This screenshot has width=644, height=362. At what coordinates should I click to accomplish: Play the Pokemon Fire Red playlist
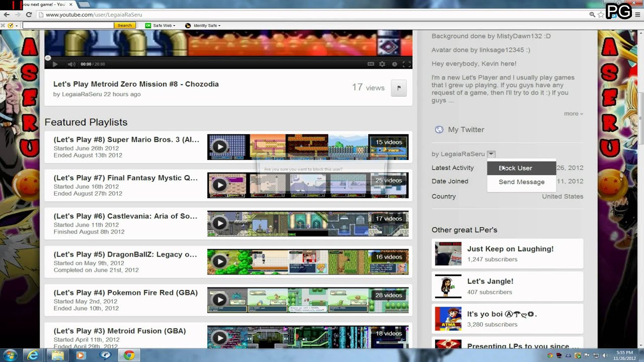[219, 300]
